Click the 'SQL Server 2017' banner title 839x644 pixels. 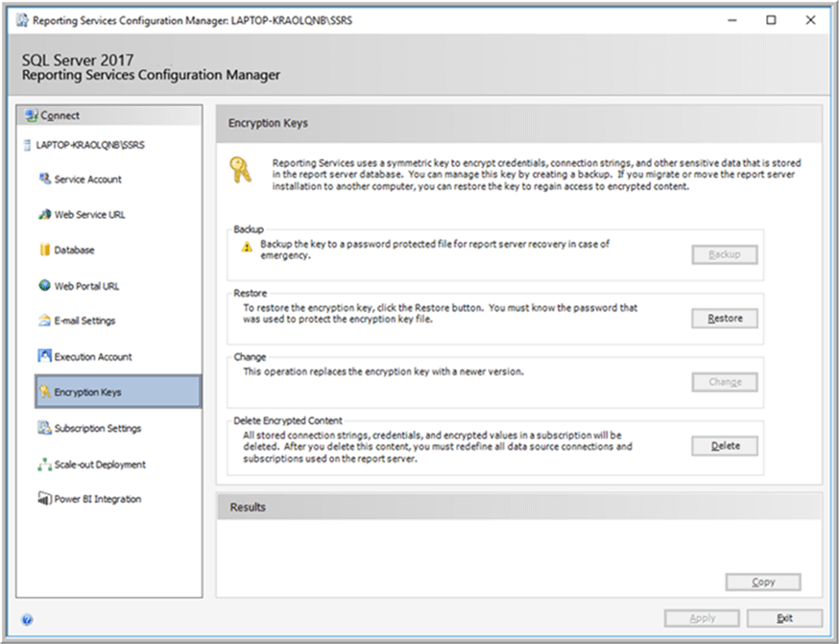point(78,60)
